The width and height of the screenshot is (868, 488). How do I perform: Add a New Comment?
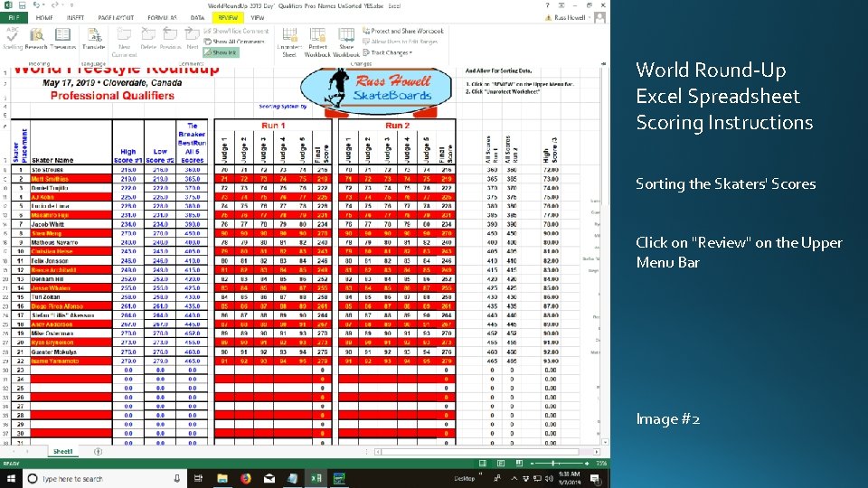click(x=124, y=42)
